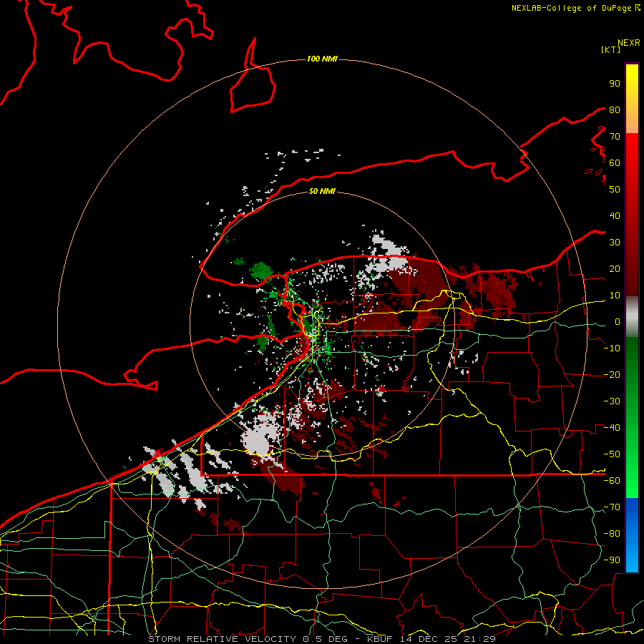Click the -70 value on the color scale
This screenshot has height=644, width=644.
(612, 507)
